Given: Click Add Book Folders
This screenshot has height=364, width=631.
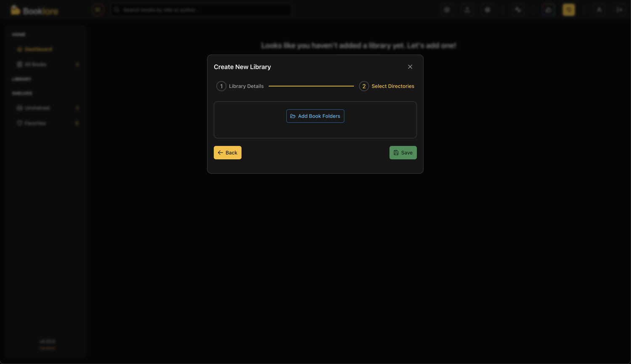Looking at the screenshot, I should click(315, 116).
